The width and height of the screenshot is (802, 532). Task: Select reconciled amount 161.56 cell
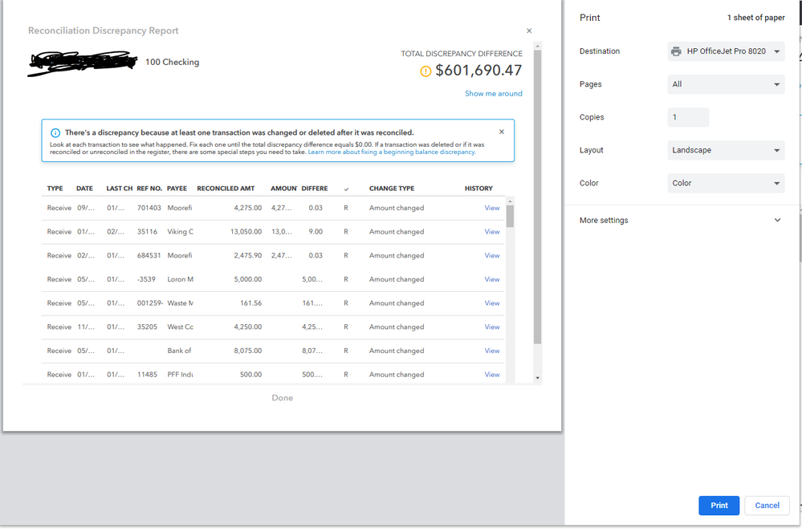250,303
